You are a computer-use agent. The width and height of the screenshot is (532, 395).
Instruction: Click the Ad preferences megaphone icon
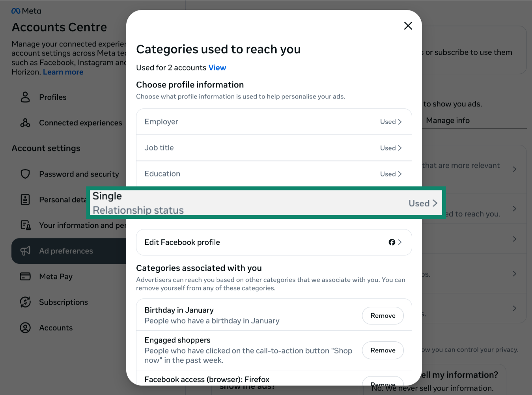[x=25, y=251]
